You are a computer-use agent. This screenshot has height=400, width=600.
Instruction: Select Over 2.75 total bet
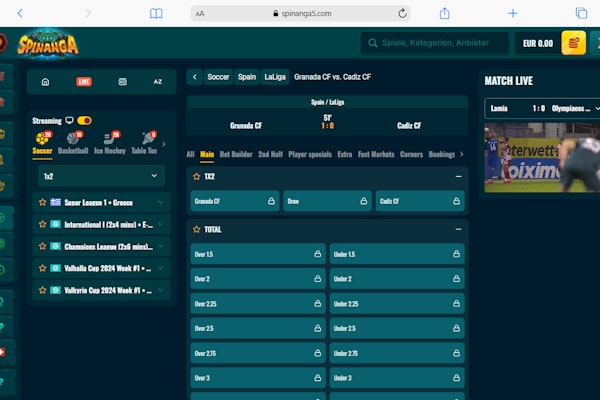[x=258, y=353]
